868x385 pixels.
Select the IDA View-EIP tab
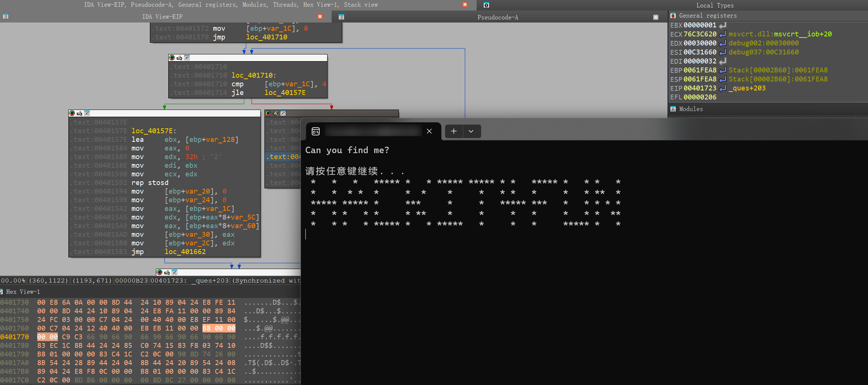click(x=162, y=17)
